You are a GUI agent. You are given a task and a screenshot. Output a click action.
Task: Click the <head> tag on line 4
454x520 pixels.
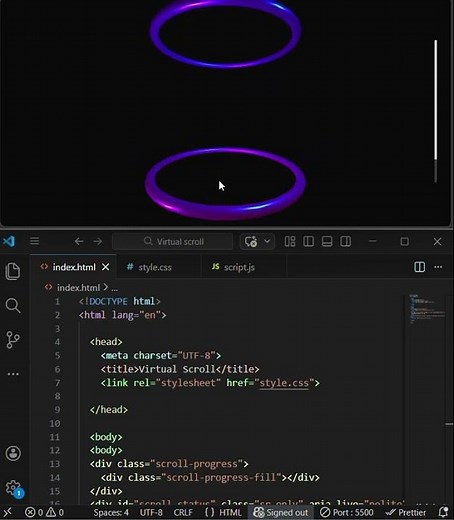(x=106, y=342)
